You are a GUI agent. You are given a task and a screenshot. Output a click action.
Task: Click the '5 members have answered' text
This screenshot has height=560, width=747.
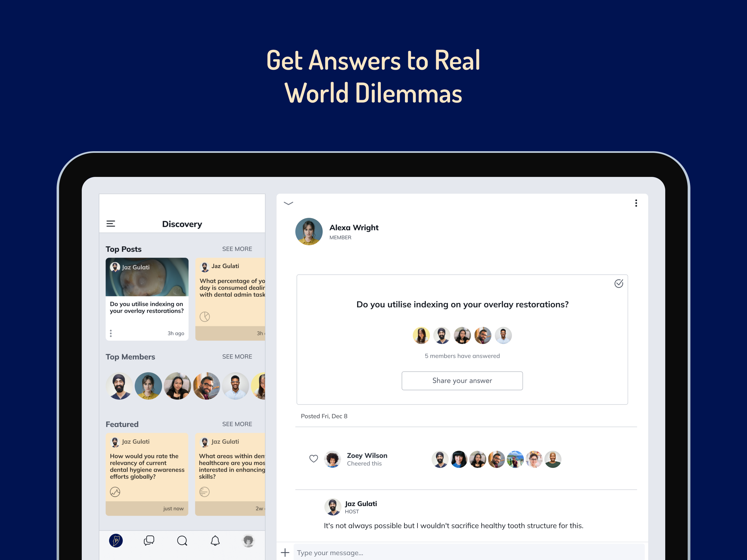pos(462,356)
